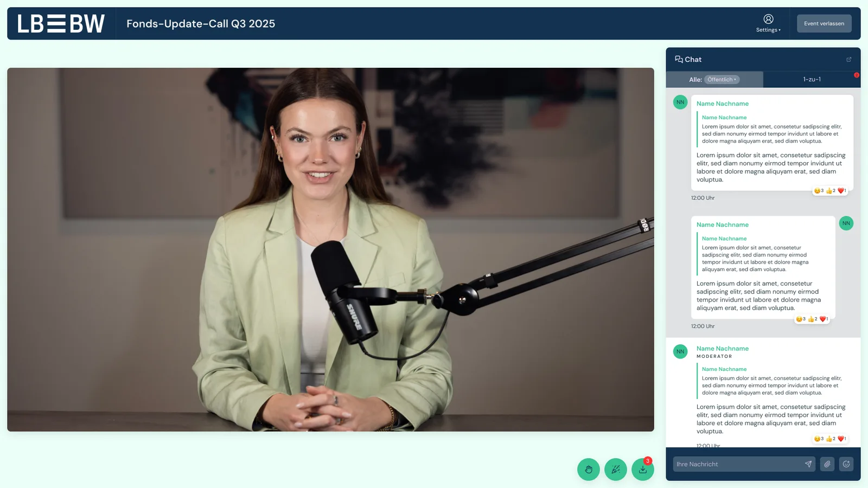Screen dimensions: 868x488
Task: Leave the event via Event verlassen
Action: pos(824,23)
